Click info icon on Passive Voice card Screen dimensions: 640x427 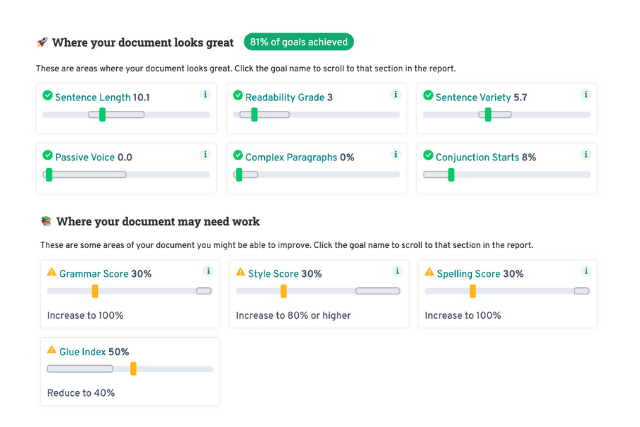(205, 154)
